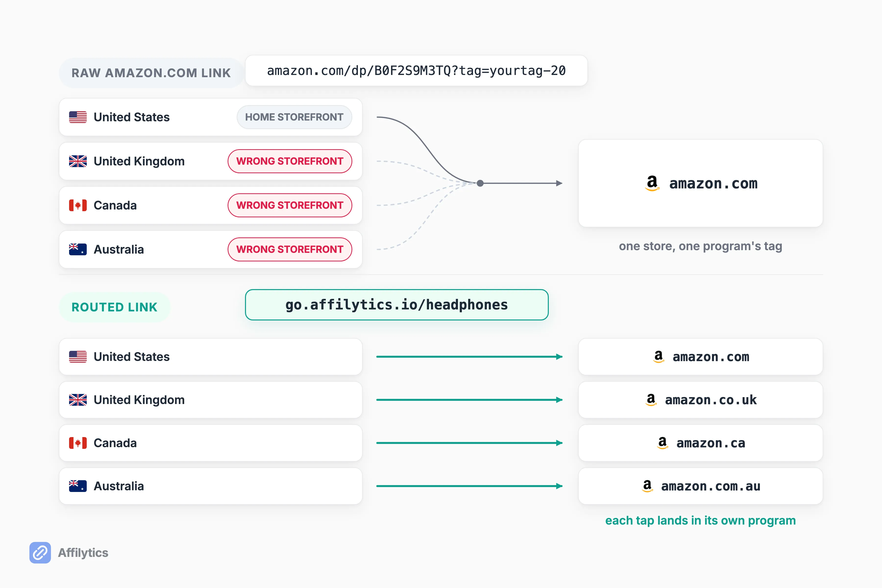The height and width of the screenshot is (588, 882).
Task: Click the Amazon logo beside amazon.com.au
Action: (x=647, y=486)
